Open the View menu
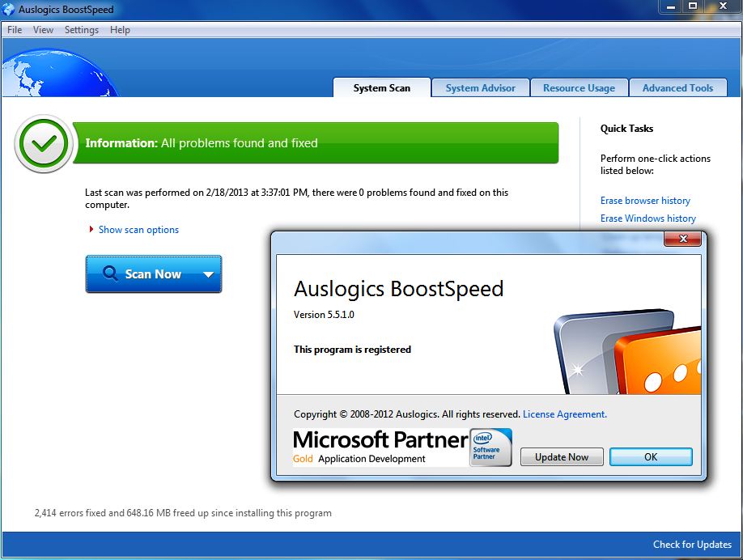Viewport: 743px width, 560px height. point(43,30)
